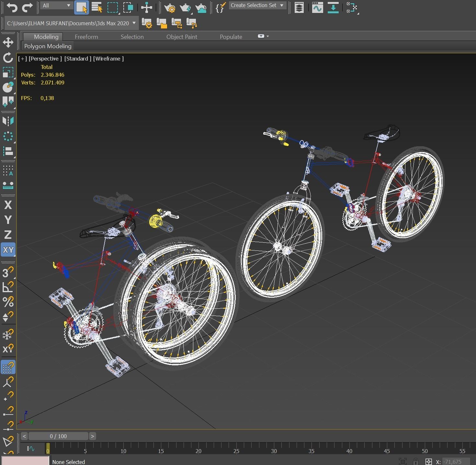Toggle snaps use axis constraints icon
The width and height of the screenshot is (476, 465).
click(8, 349)
